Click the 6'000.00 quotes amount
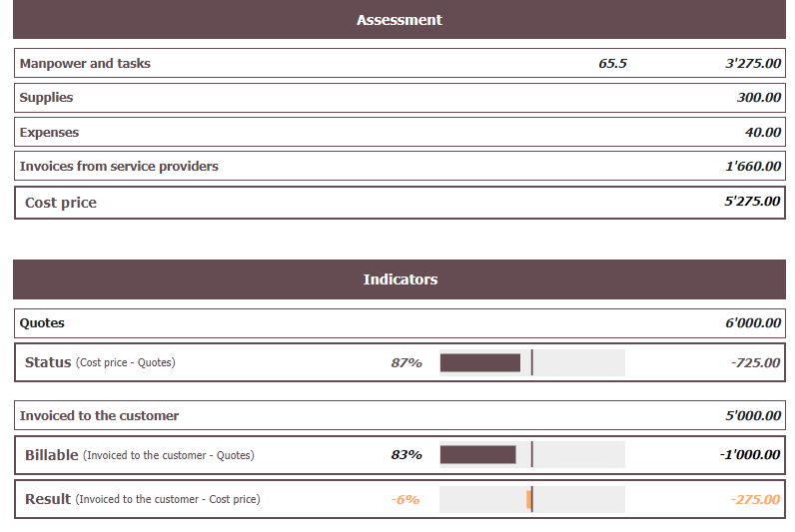The image size is (795, 532). click(x=752, y=323)
